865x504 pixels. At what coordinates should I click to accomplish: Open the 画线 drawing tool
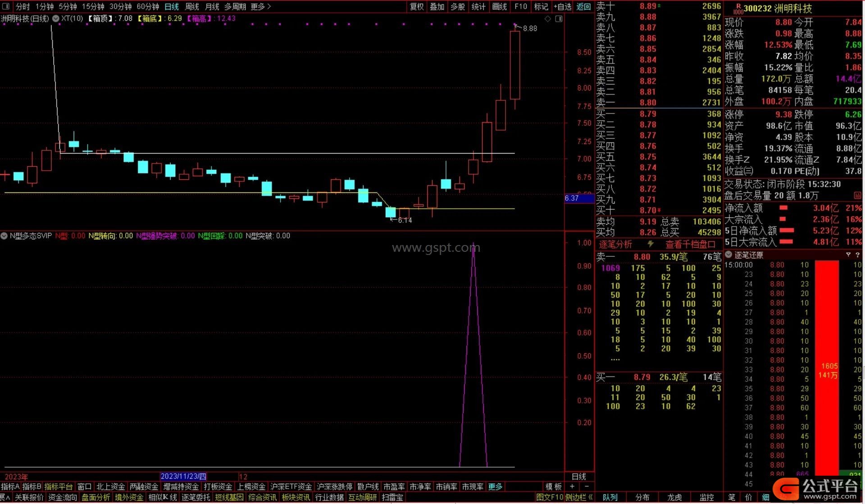pos(499,7)
